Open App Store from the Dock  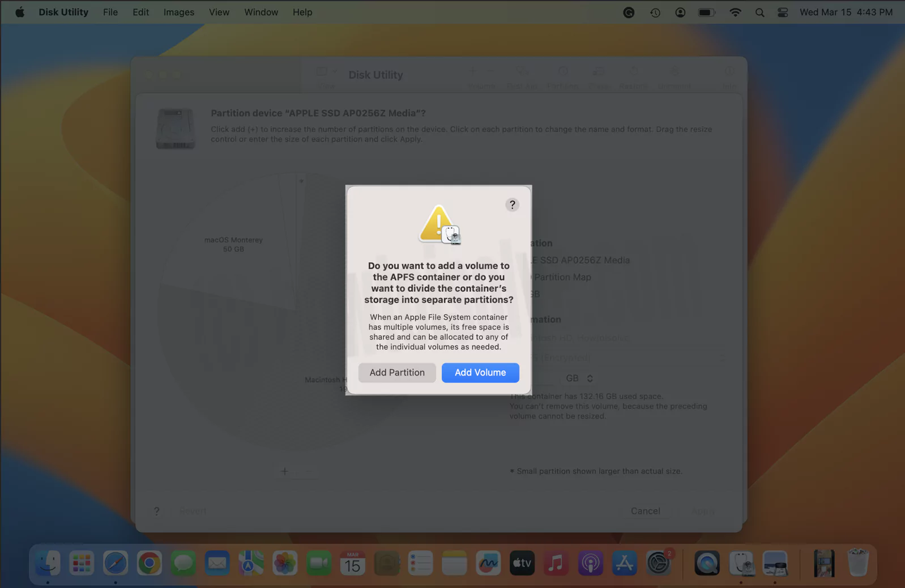tap(624, 564)
